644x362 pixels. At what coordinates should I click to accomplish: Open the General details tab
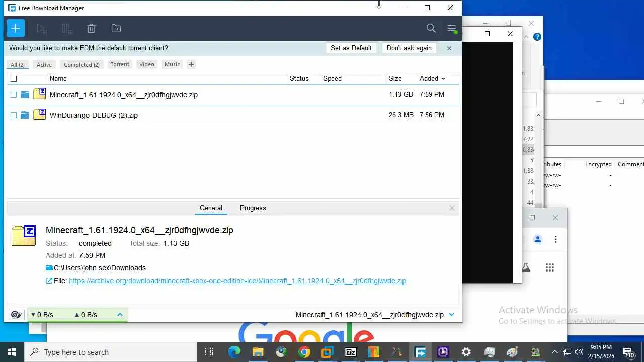tap(211, 208)
